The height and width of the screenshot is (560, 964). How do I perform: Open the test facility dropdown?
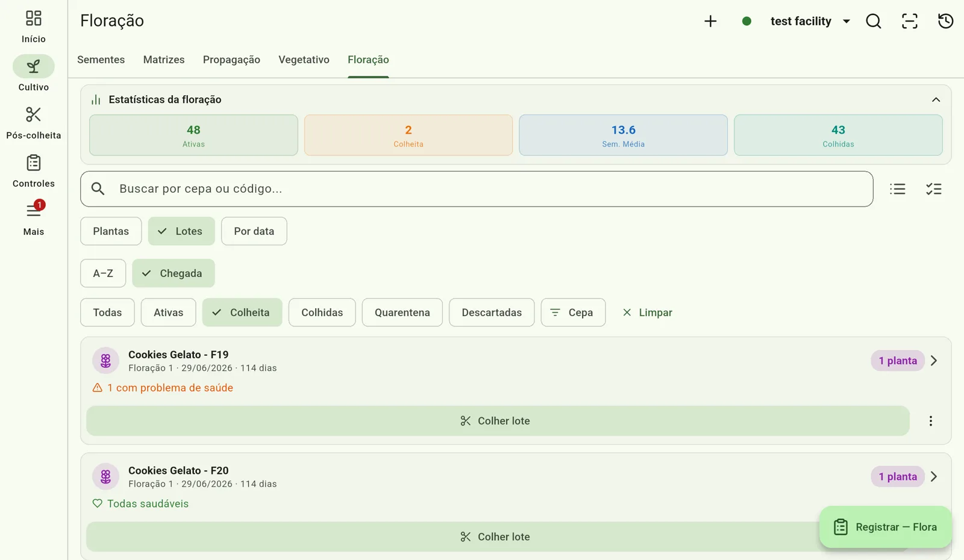(x=810, y=21)
